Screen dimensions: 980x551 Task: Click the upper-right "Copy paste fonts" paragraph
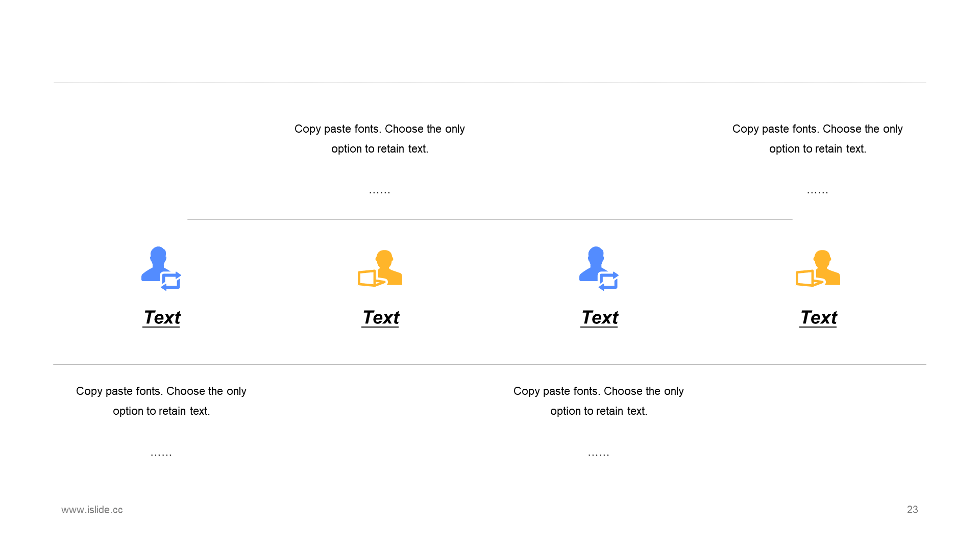(x=818, y=139)
